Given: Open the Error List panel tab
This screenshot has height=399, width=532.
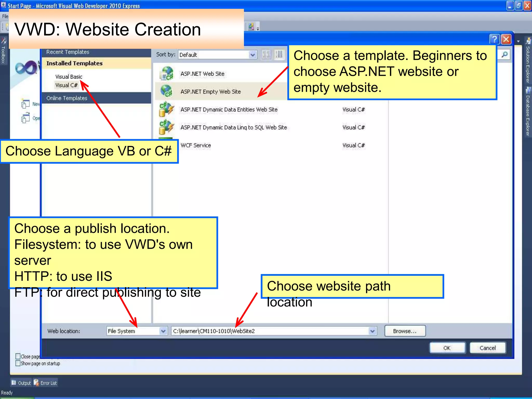Looking at the screenshot, I should click(x=45, y=383).
